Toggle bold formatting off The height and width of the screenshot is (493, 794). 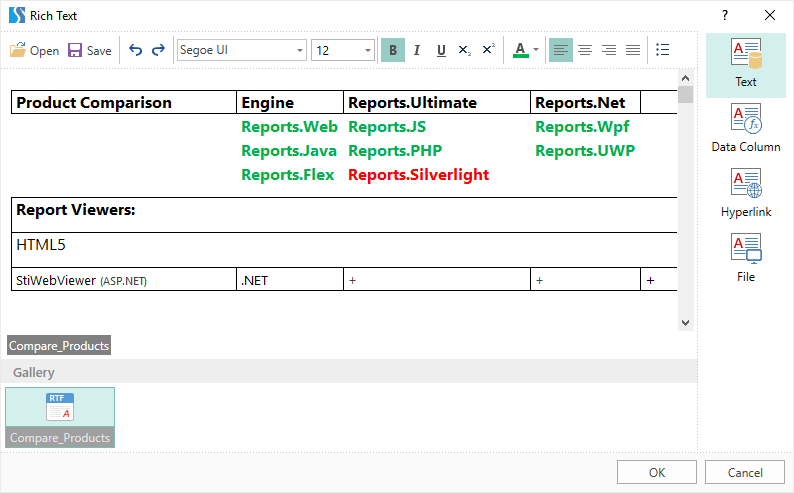point(393,50)
